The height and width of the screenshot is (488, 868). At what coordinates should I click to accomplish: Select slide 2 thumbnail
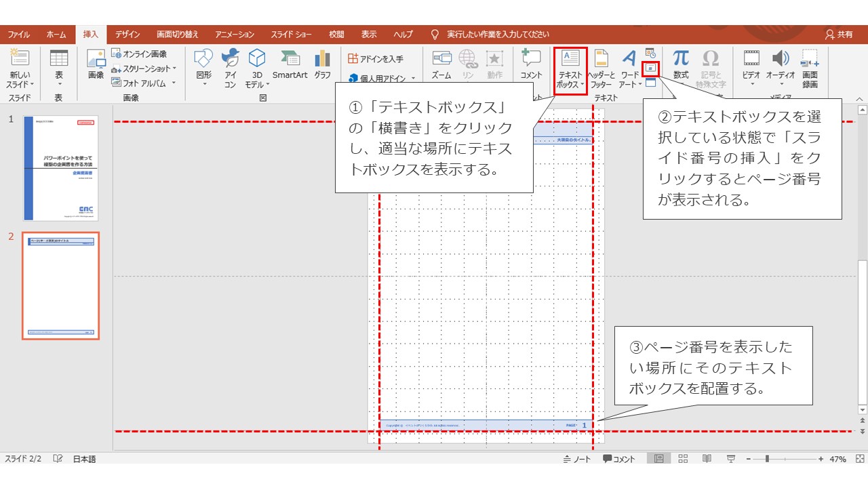(x=60, y=285)
